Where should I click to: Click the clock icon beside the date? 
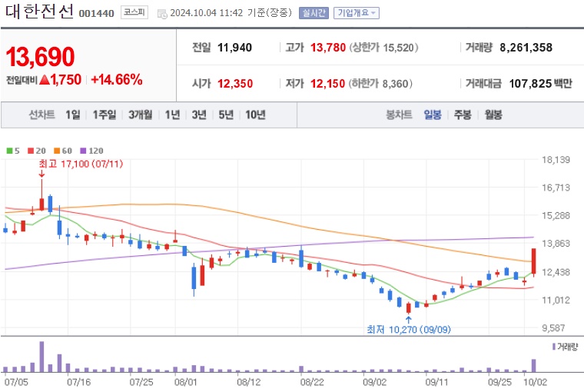(x=162, y=14)
